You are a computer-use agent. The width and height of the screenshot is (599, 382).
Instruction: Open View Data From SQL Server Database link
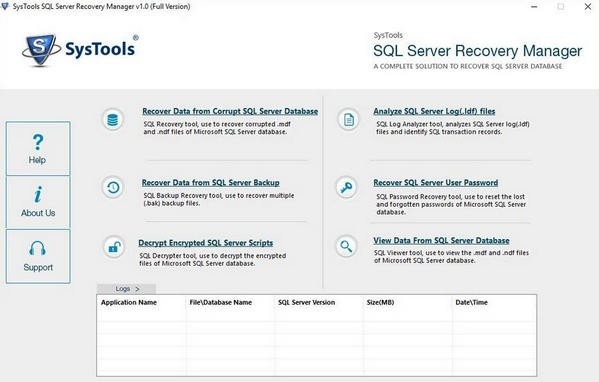pos(441,241)
